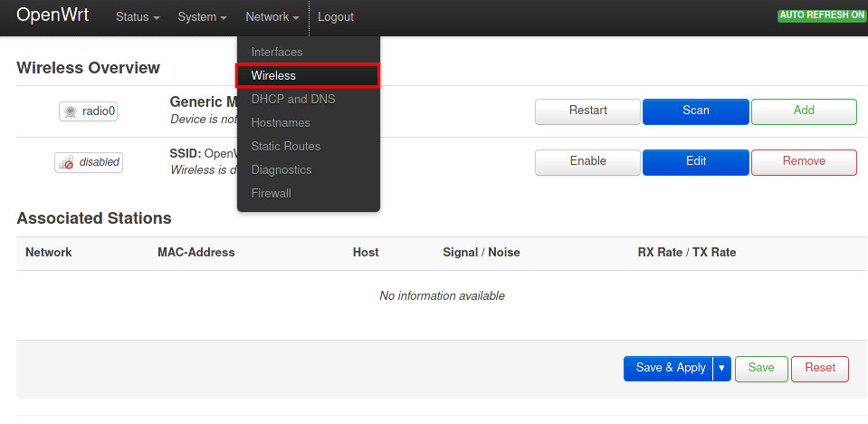Open Save & Apply options arrow
This screenshot has height=424, width=868.
coord(721,368)
